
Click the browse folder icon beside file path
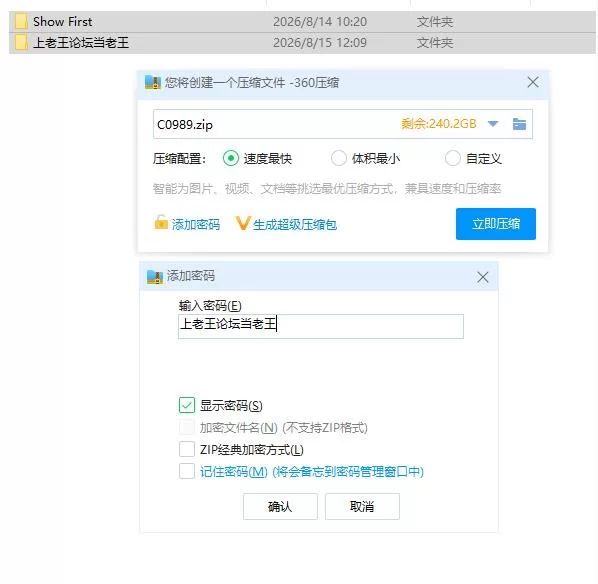point(519,124)
